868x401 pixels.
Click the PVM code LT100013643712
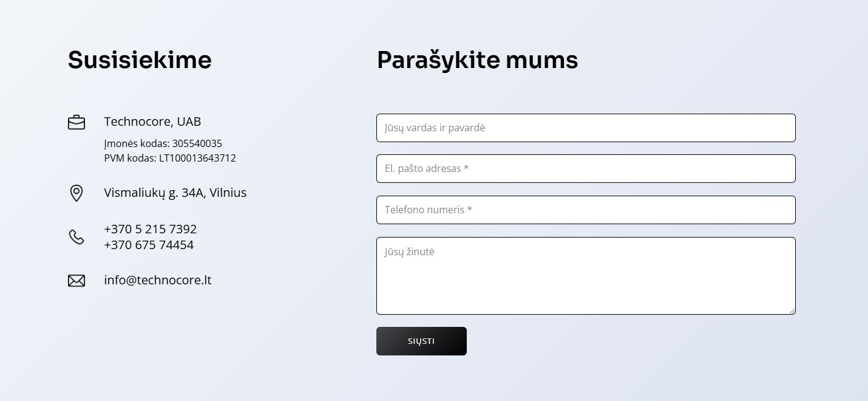click(197, 158)
